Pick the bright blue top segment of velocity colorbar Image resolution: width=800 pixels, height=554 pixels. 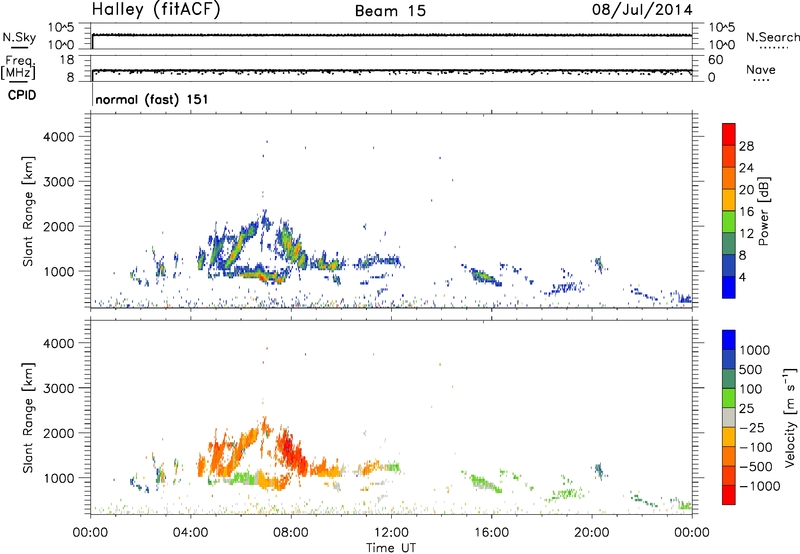point(729,340)
